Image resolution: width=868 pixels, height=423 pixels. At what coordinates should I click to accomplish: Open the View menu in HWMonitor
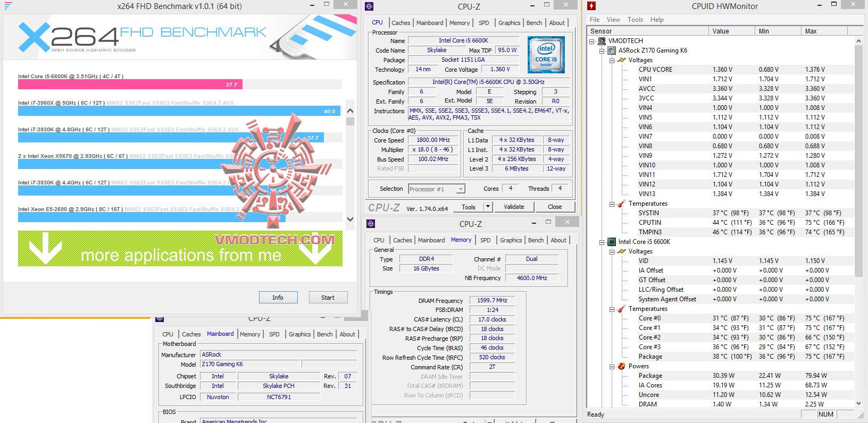point(613,20)
